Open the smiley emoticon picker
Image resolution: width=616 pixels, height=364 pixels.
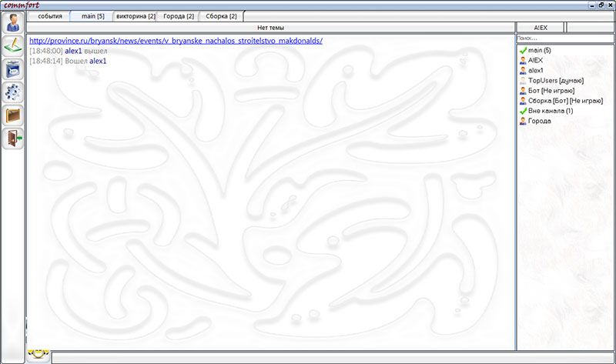coord(38,356)
